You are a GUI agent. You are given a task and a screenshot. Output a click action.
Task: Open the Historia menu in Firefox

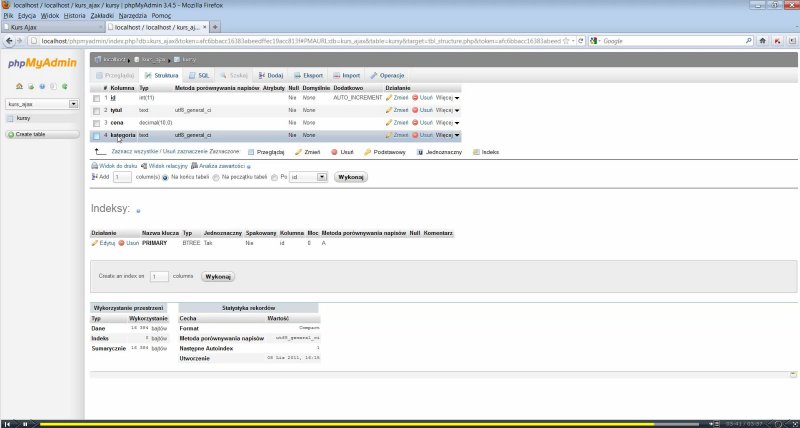(75, 15)
